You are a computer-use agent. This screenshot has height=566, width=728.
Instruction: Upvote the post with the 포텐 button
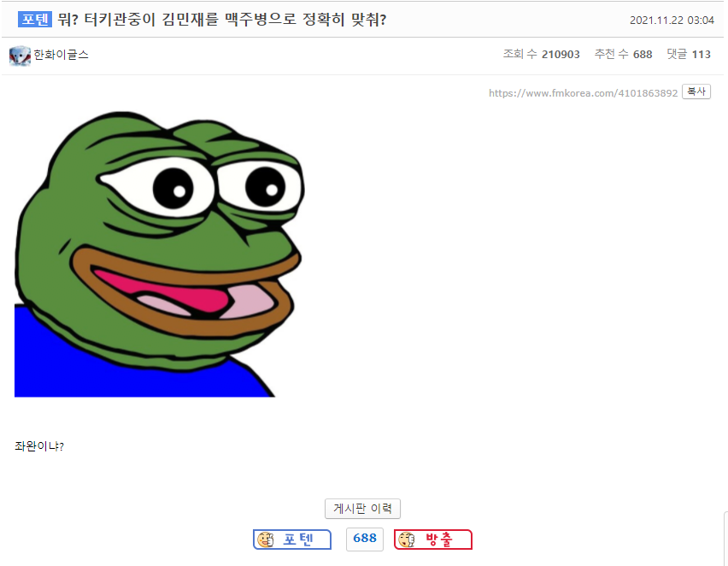[x=292, y=539]
